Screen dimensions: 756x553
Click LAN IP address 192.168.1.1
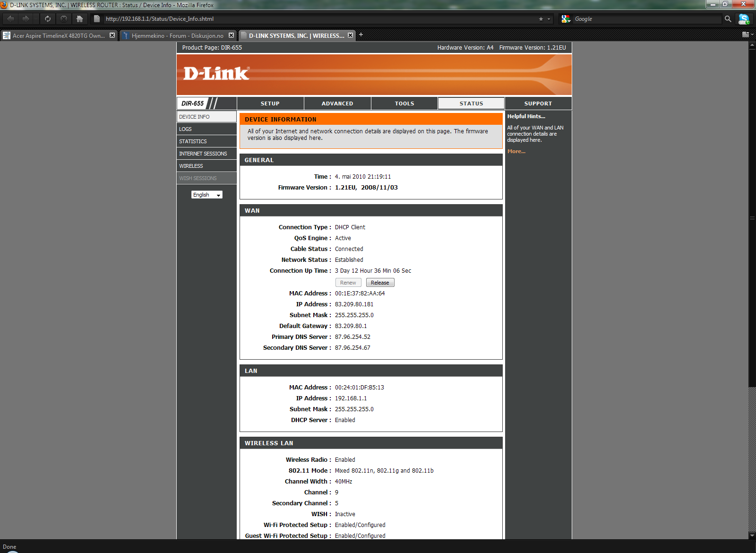pyautogui.click(x=351, y=398)
